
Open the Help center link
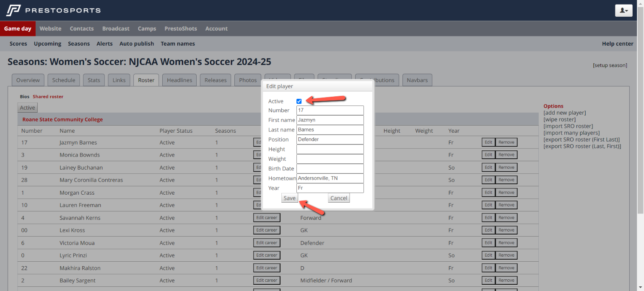[x=618, y=44]
